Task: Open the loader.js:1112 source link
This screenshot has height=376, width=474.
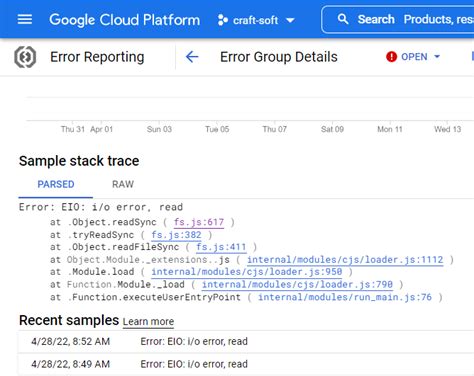Action: point(345,260)
